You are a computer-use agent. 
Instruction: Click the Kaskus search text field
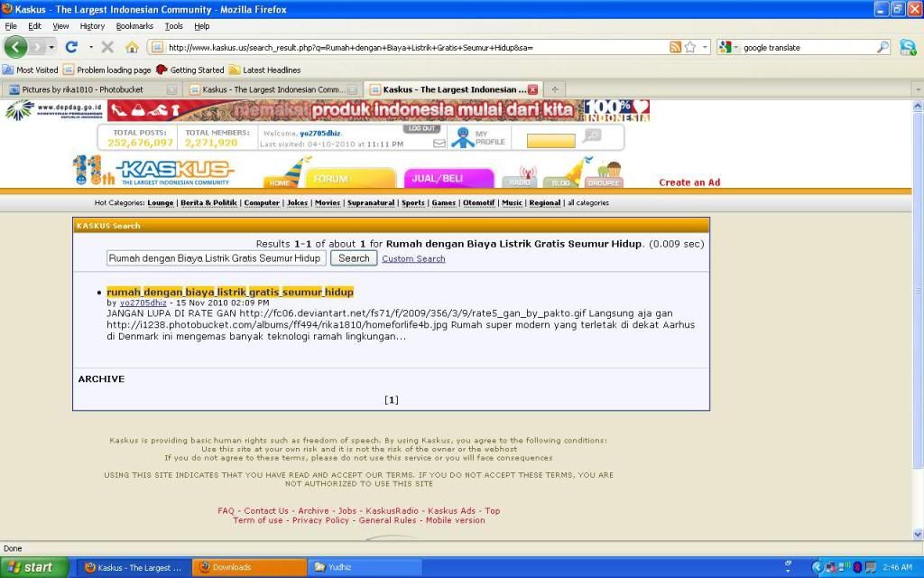(216, 258)
